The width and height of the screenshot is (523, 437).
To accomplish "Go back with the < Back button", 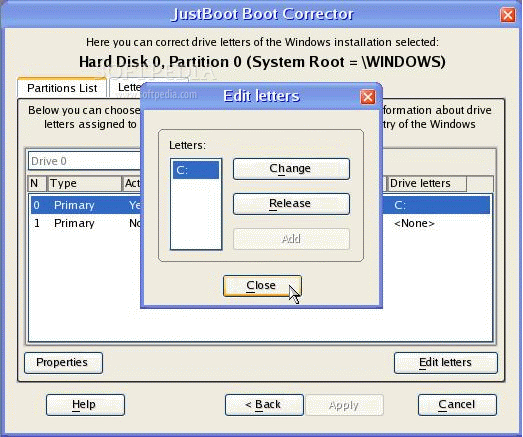I will (264, 405).
